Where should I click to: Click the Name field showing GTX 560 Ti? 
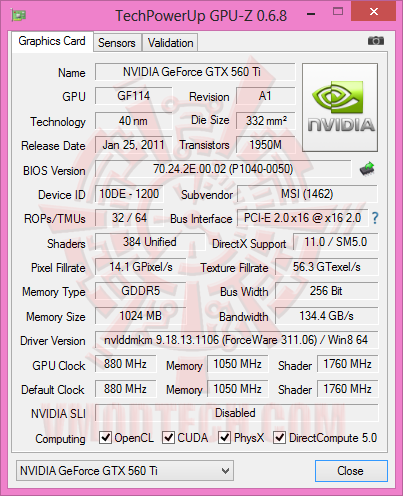195,72
